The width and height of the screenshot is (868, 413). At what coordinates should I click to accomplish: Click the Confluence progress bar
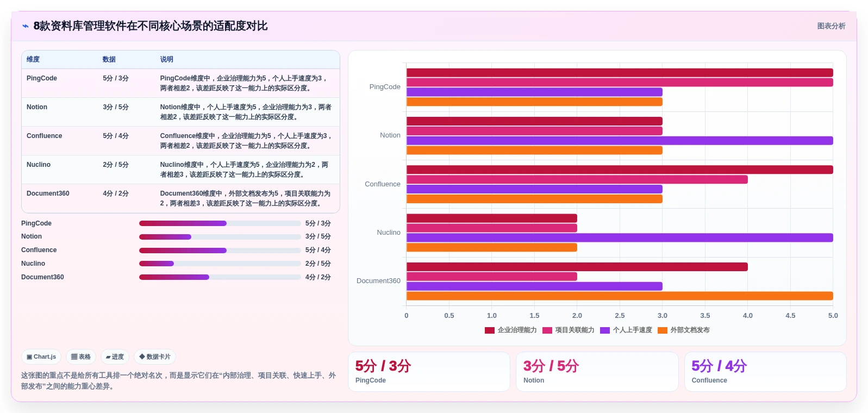click(220, 251)
